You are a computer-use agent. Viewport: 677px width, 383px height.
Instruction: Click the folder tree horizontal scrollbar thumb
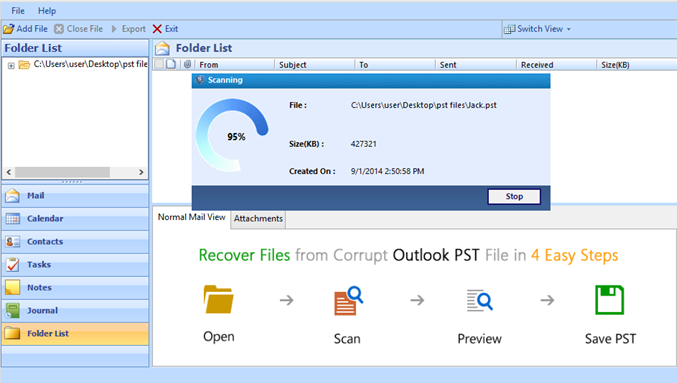(62, 172)
